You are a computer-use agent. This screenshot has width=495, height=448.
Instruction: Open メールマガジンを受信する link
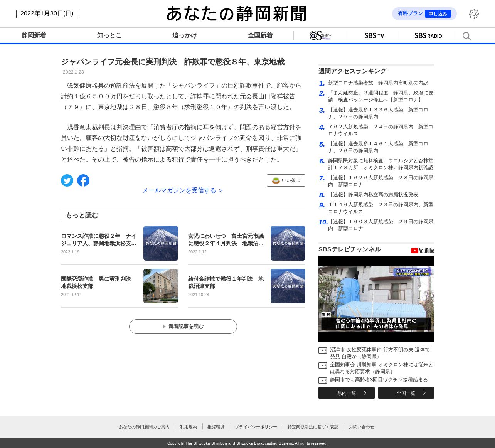(x=183, y=190)
